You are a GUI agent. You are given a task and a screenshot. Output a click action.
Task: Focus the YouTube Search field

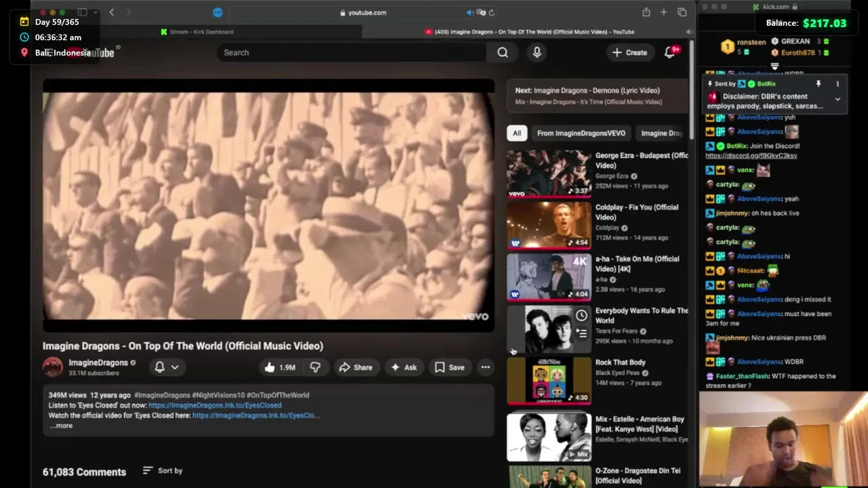(x=352, y=52)
